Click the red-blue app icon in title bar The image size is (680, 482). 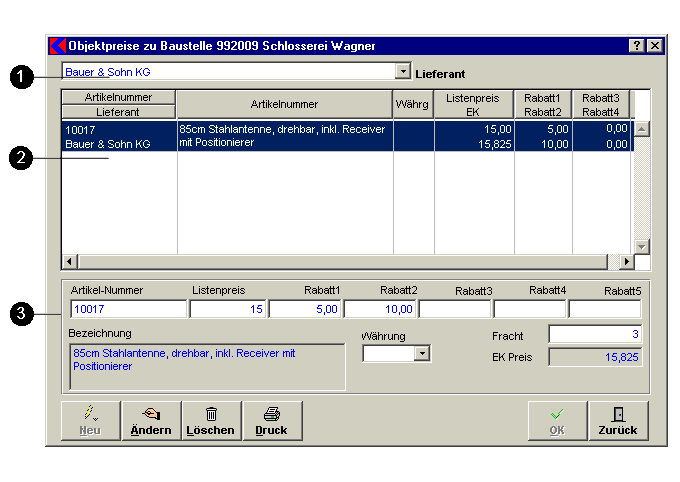point(57,46)
